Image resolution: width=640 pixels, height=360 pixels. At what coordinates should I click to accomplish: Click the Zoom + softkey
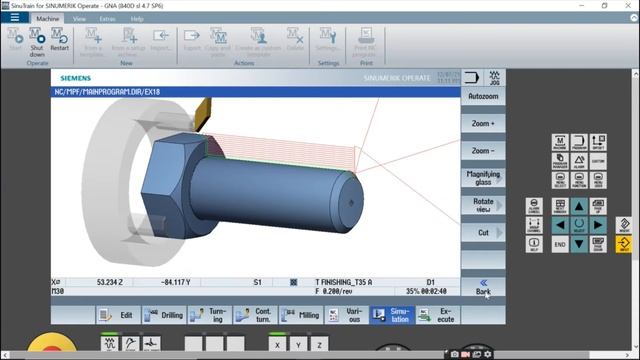(483, 123)
